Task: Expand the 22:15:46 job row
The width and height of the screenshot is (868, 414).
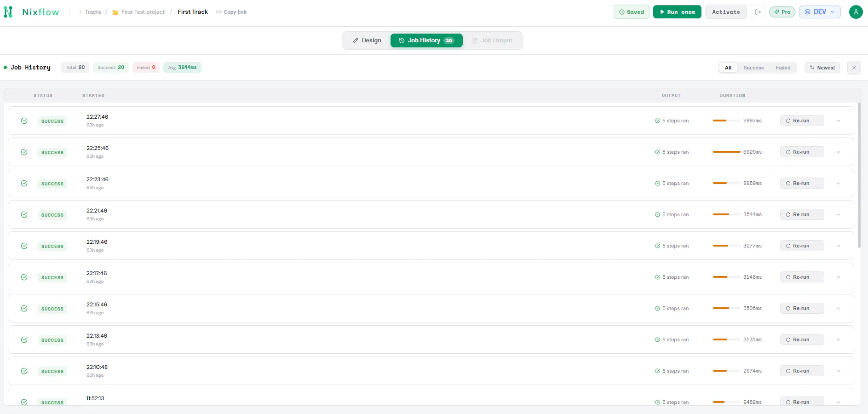Action: (838, 309)
